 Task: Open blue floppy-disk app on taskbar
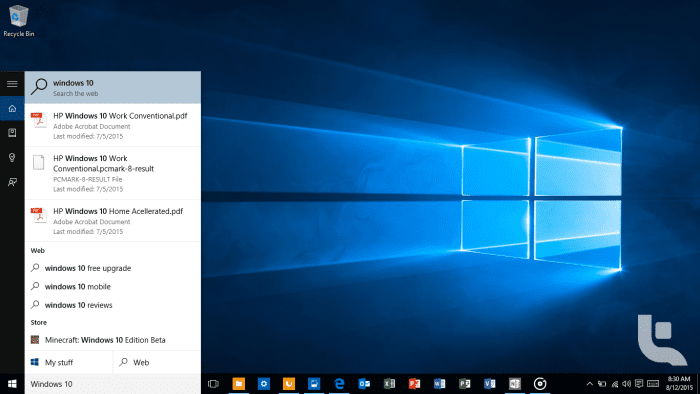[x=314, y=384]
